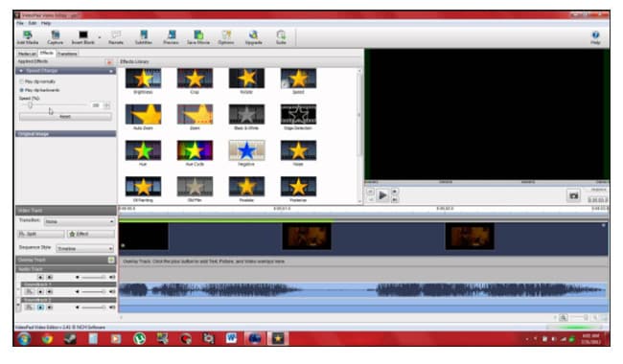Click the Windows Start orb

pyautogui.click(x=24, y=339)
